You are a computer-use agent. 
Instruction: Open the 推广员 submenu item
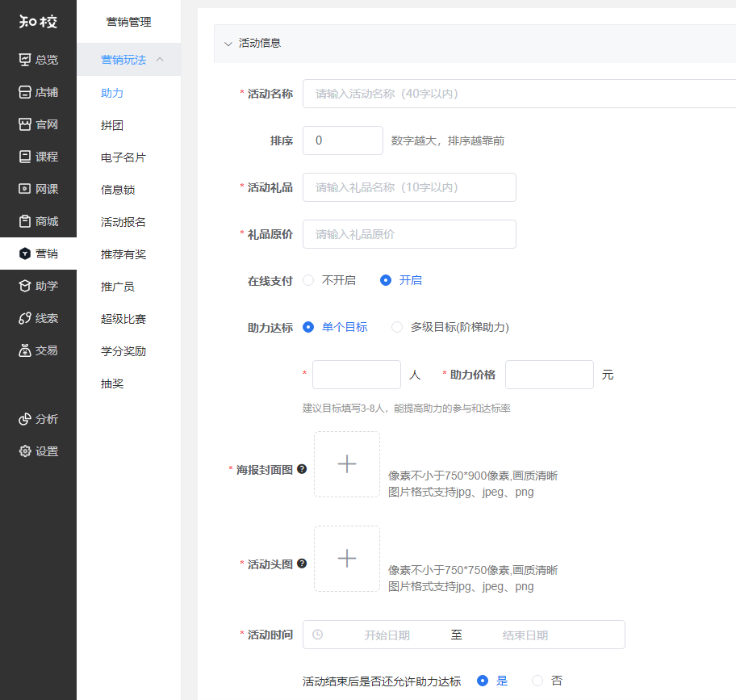pos(118,287)
